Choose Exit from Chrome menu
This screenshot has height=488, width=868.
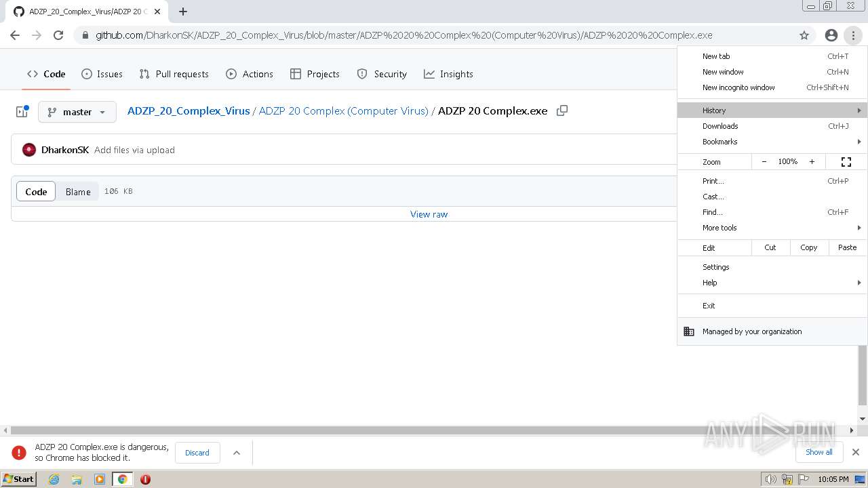click(x=772, y=306)
